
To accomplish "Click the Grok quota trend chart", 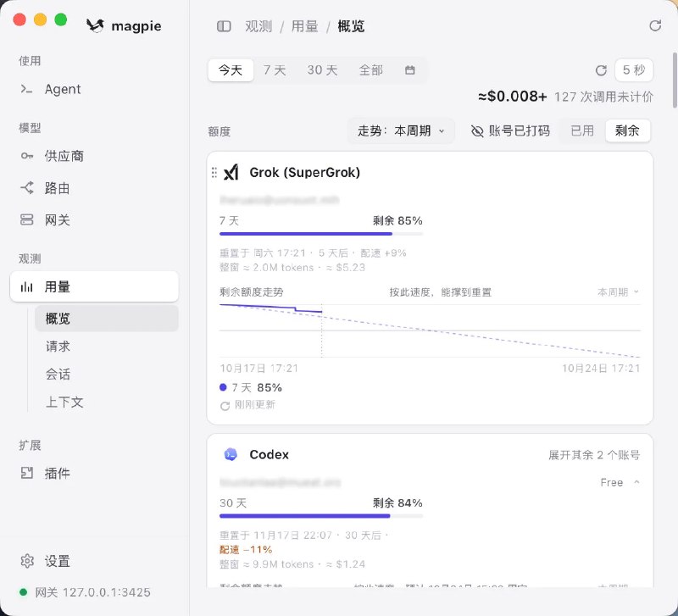I will [430, 330].
